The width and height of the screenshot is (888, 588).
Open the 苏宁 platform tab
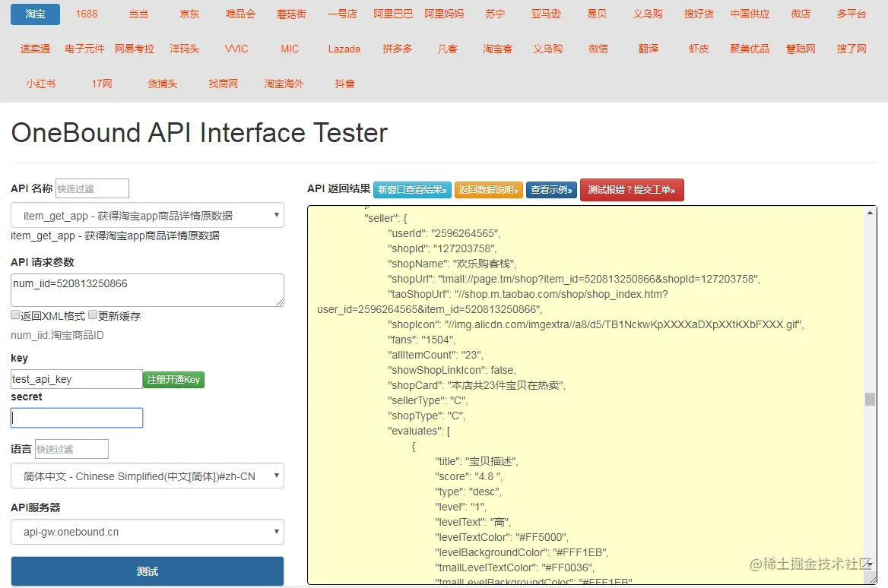click(495, 14)
